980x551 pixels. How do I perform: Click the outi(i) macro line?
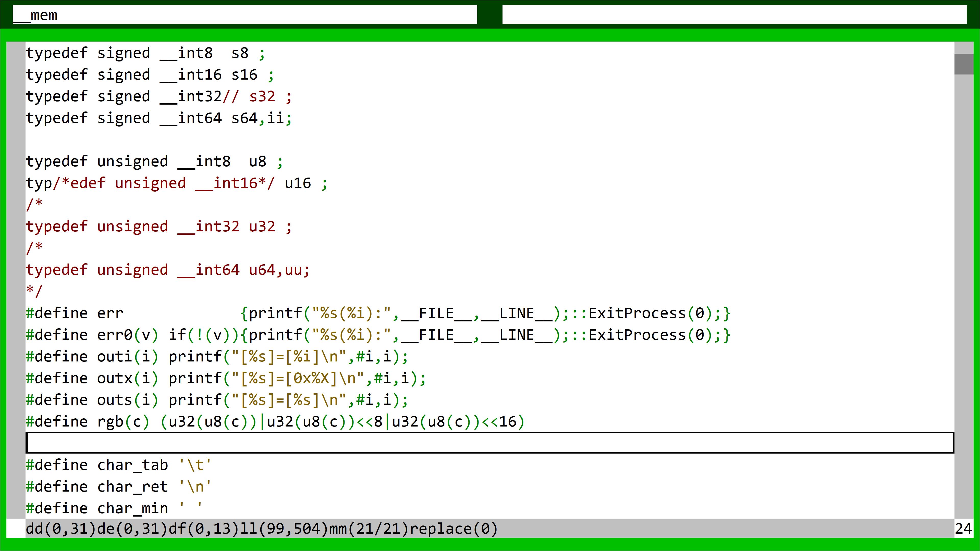tap(217, 357)
